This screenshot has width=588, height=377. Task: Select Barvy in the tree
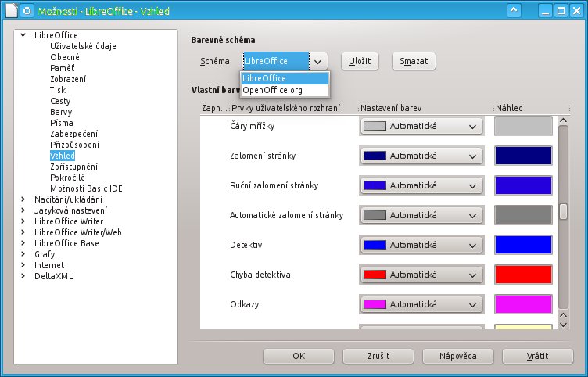[x=61, y=112]
